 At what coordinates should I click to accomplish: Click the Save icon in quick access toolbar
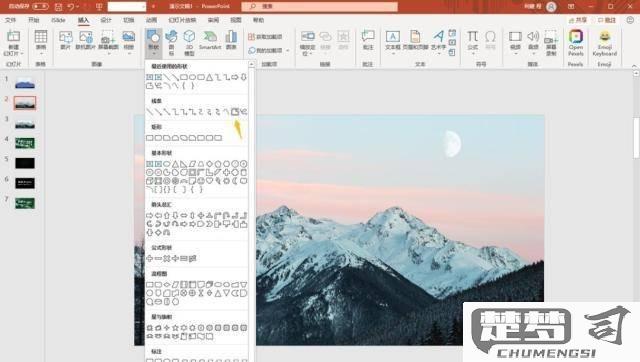click(58, 7)
